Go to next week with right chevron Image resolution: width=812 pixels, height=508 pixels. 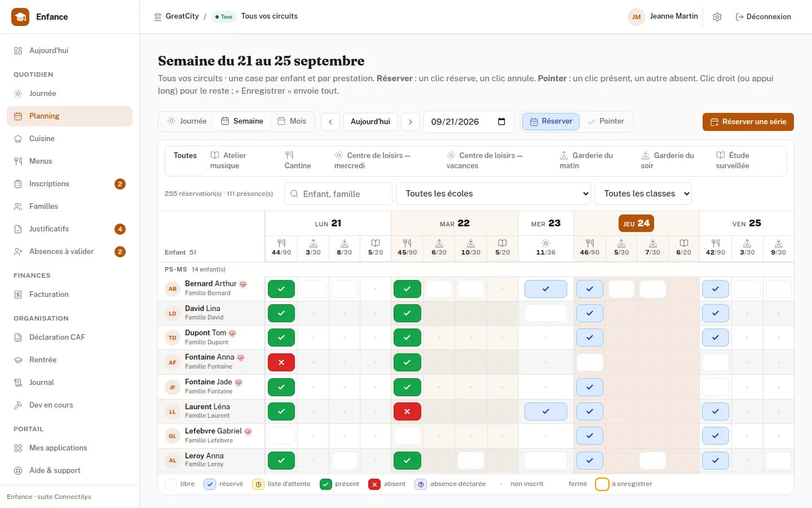click(411, 122)
